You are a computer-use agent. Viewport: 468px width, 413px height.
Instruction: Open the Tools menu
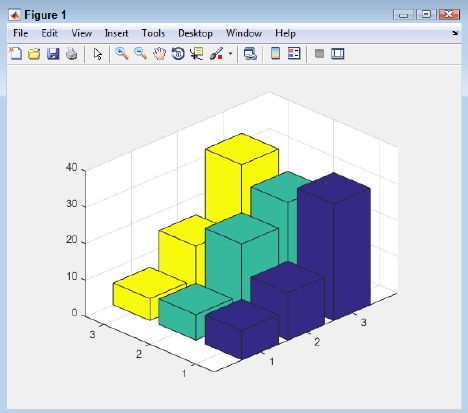click(153, 33)
